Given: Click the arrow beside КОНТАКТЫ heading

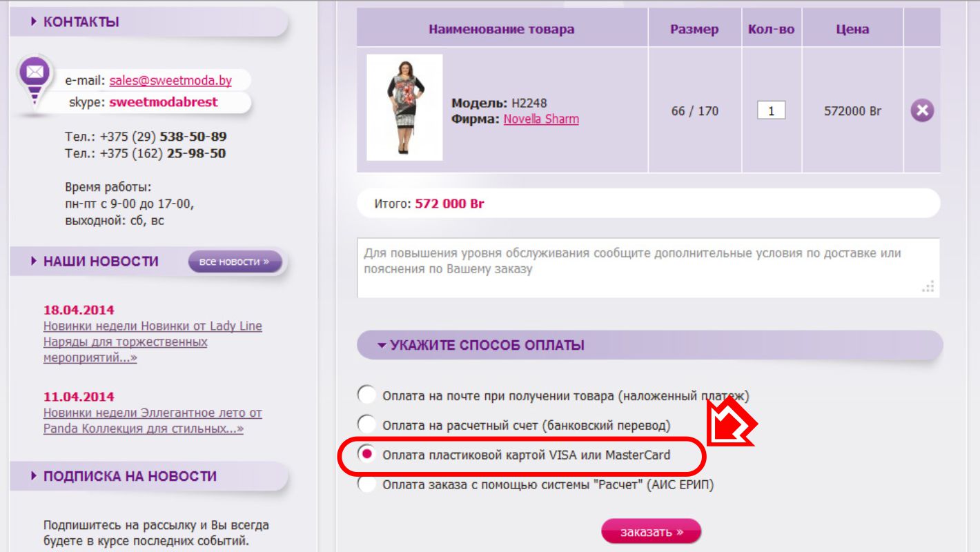Looking at the screenshot, I should [x=34, y=22].
